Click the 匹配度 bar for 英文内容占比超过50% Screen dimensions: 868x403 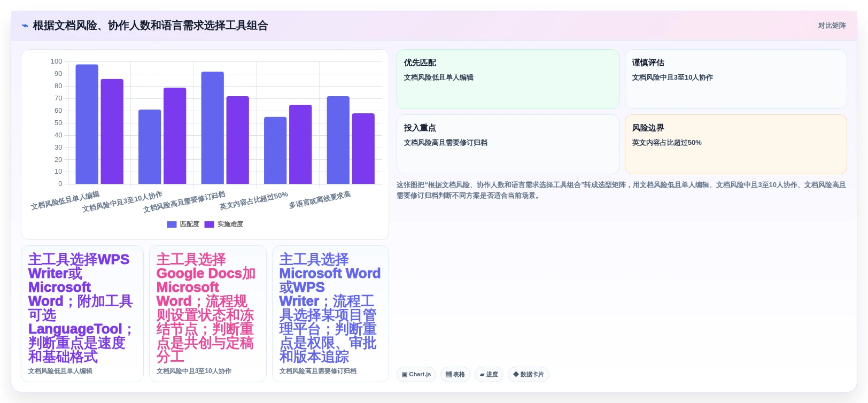[x=275, y=151]
